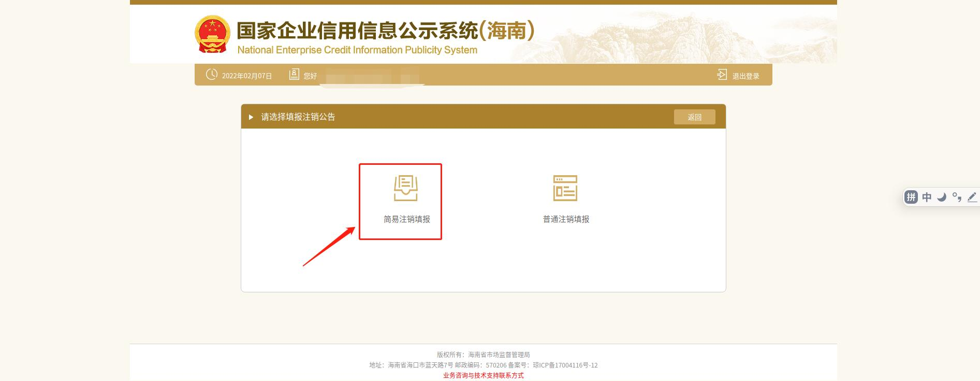
Task: Click the 拼 pinyin icon on IME bar
Action: pos(911,197)
